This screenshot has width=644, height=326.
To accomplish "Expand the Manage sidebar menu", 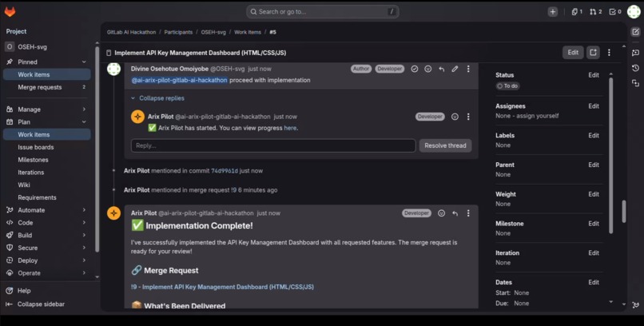I will [46, 109].
